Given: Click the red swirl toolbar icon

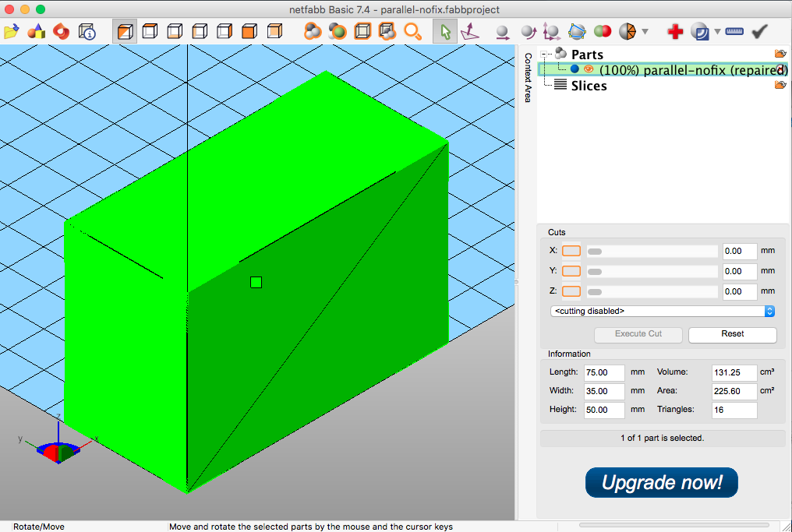Looking at the screenshot, I should click(61, 31).
